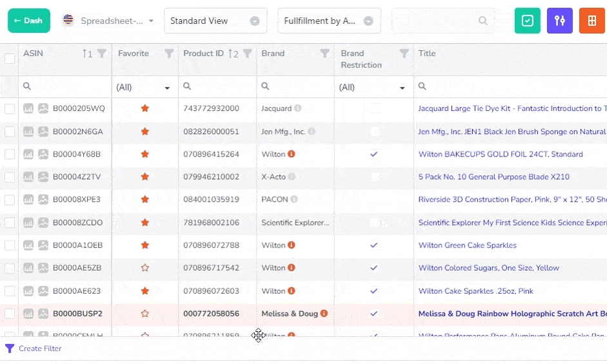Select the checkbox for row B00002N6GA

coord(10,131)
